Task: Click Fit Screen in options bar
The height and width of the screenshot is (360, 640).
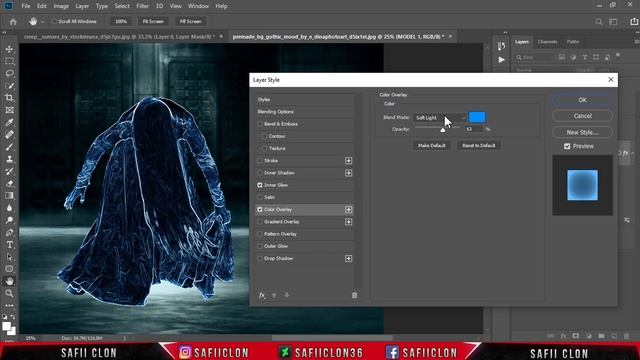Action: pos(153,22)
